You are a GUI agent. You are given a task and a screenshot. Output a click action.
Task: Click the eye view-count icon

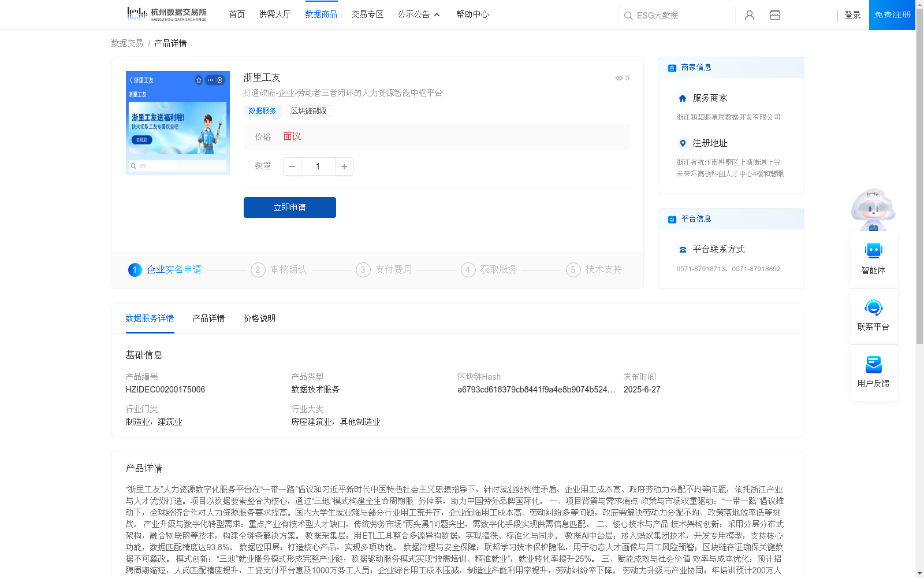pos(619,78)
